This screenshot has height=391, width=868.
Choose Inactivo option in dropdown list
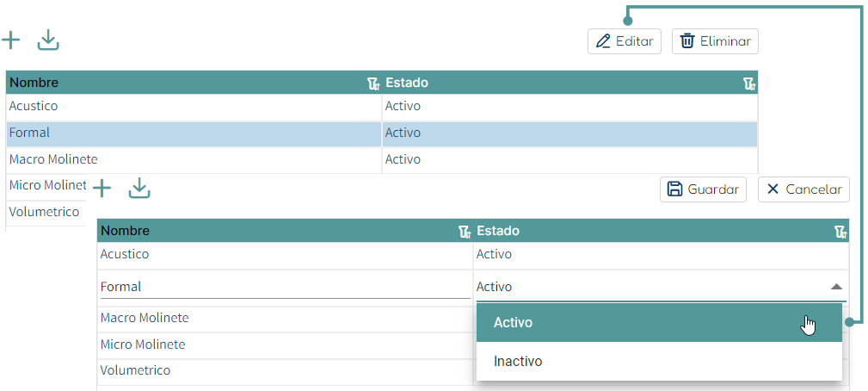click(x=659, y=362)
